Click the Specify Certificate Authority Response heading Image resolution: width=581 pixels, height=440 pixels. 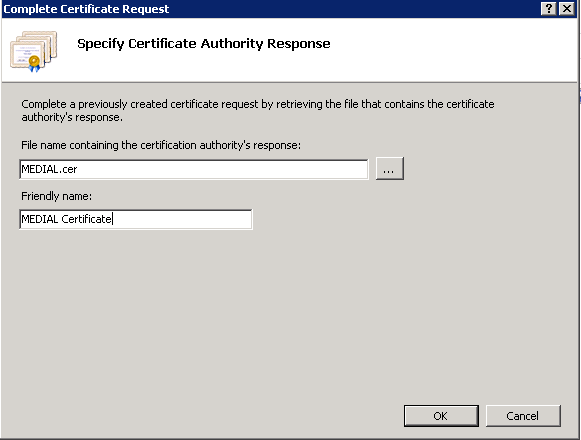pyautogui.click(x=203, y=44)
